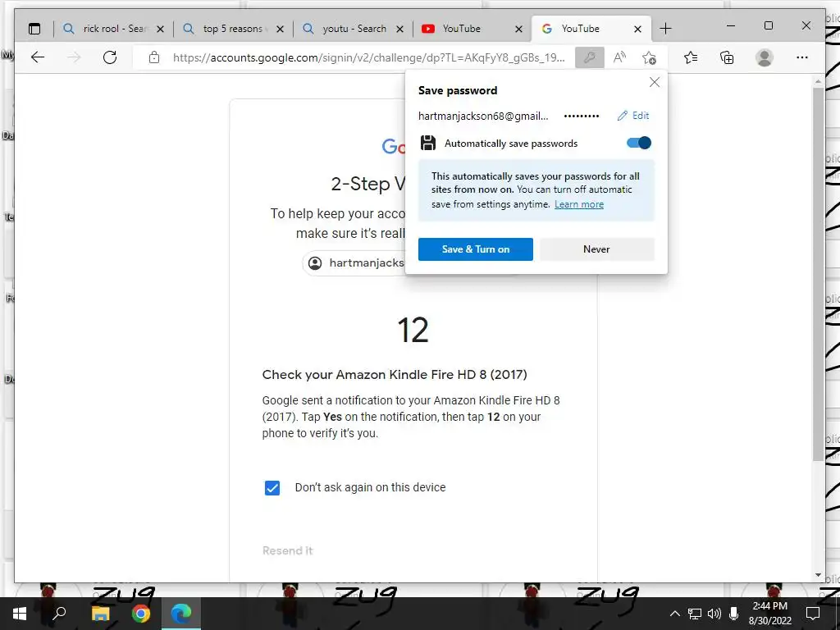Open Windows taskbar search
The width and height of the screenshot is (840, 630).
click(59, 614)
